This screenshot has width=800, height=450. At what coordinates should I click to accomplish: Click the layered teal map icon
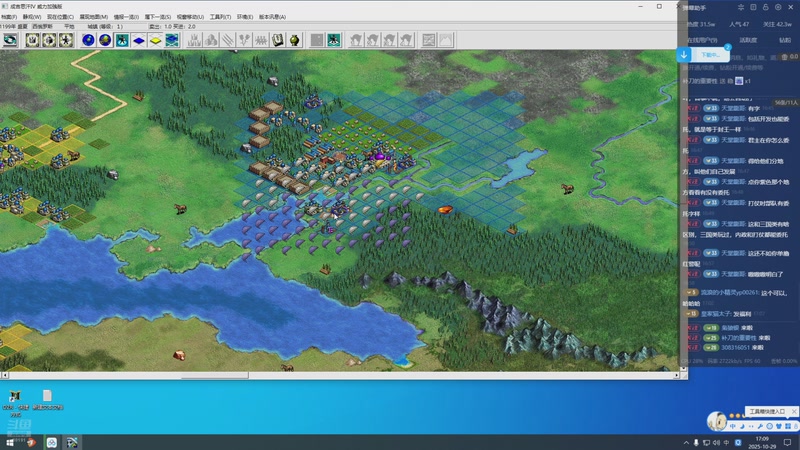coord(172,40)
